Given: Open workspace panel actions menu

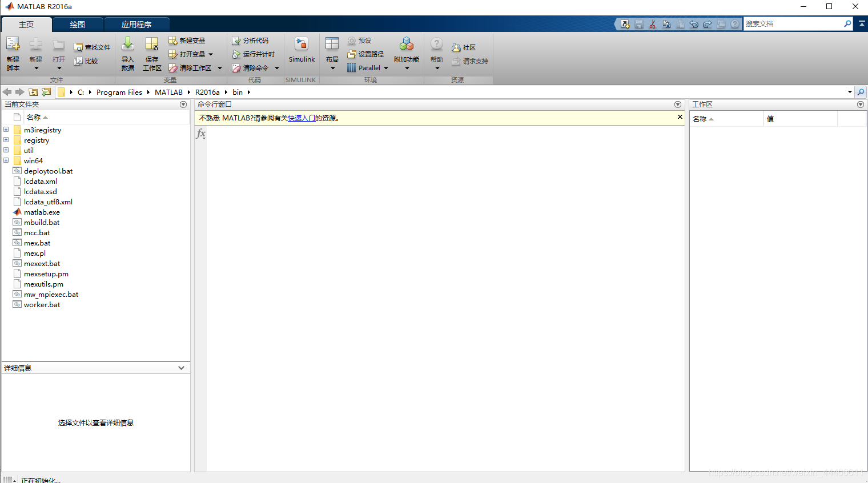Looking at the screenshot, I should [x=861, y=104].
